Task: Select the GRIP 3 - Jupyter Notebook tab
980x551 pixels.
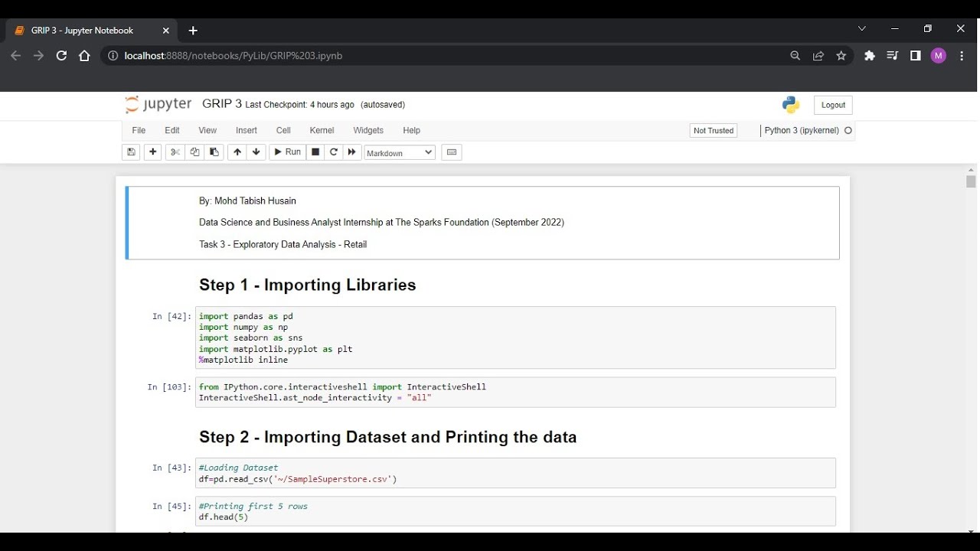Action: coord(92,31)
